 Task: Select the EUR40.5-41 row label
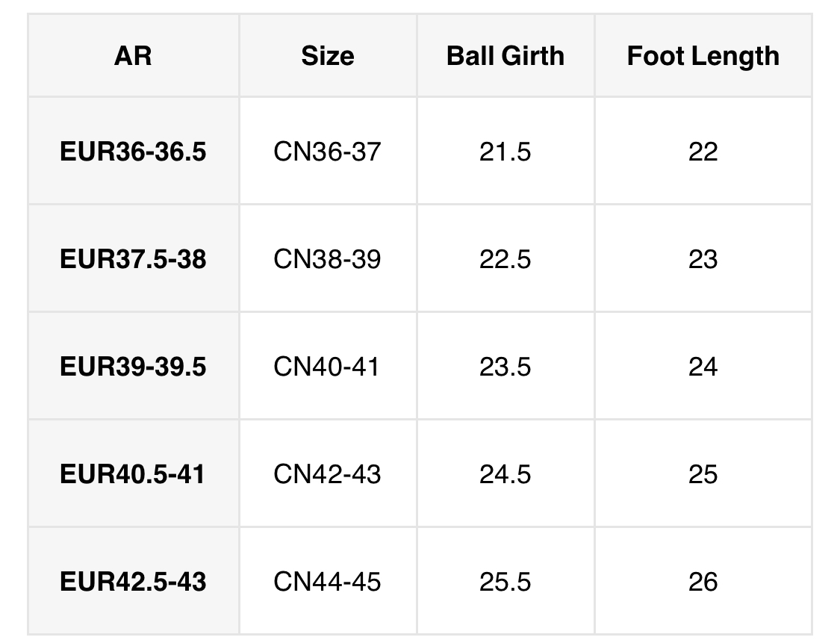(x=133, y=474)
